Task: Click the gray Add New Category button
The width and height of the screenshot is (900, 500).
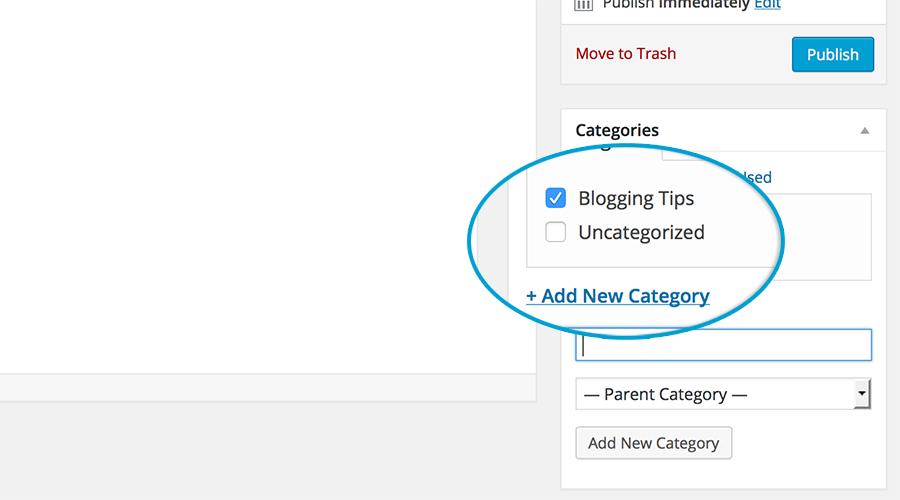Action: tap(654, 443)
